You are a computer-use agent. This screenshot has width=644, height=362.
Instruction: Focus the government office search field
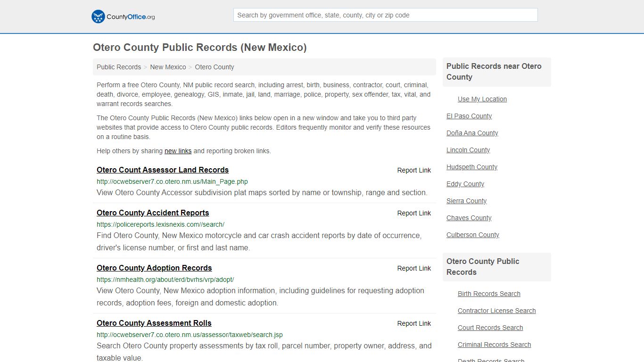pos(385,15)
